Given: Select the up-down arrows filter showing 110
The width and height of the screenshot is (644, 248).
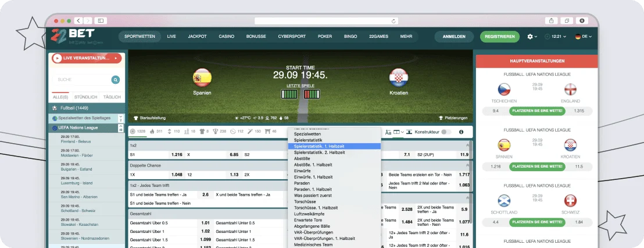Looking at the screenshot, I should coord(174,132).
